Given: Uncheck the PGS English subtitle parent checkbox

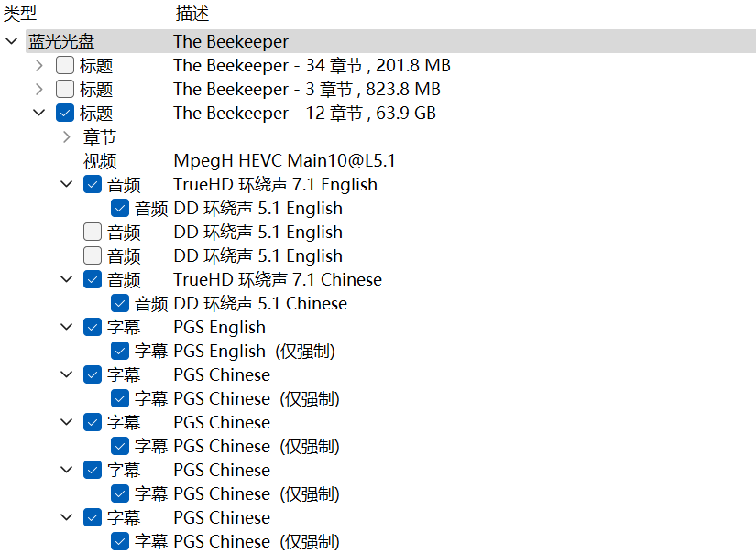Looking at the screenshot, I should coord(93,328).
